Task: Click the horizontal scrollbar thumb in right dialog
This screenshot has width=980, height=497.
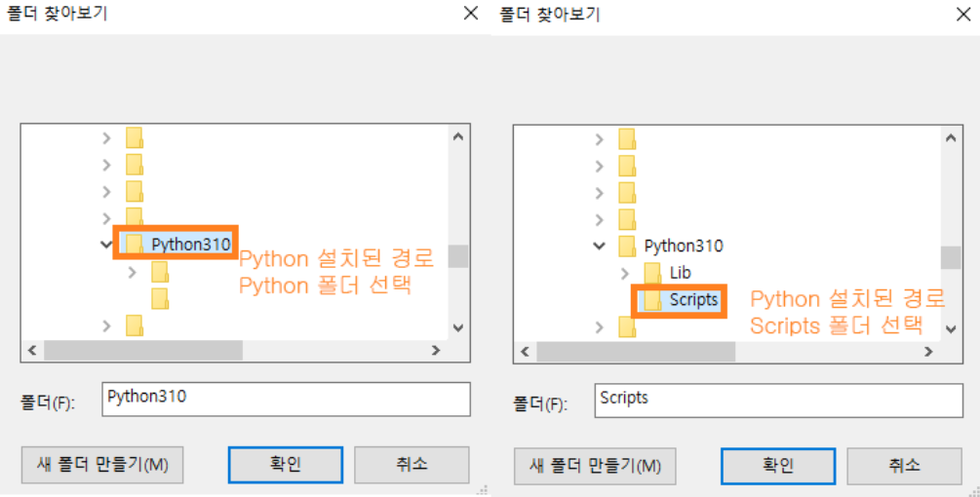Action: 636,352
